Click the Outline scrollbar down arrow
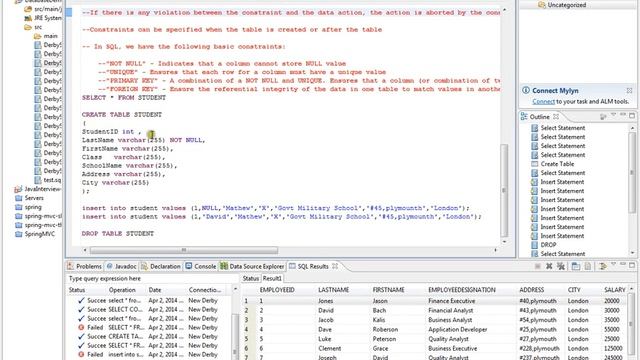 [x=632, y=253]
